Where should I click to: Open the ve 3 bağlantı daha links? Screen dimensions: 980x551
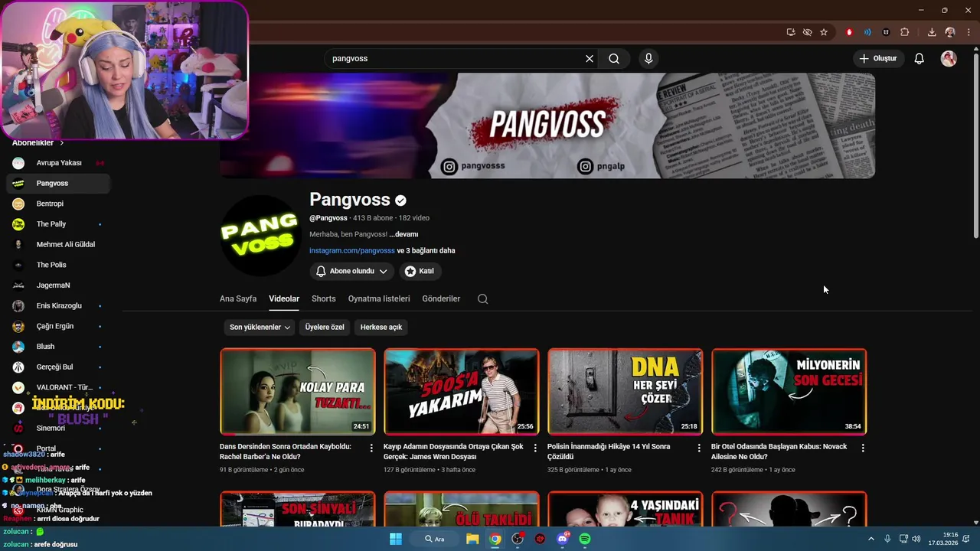coord(426,250)
